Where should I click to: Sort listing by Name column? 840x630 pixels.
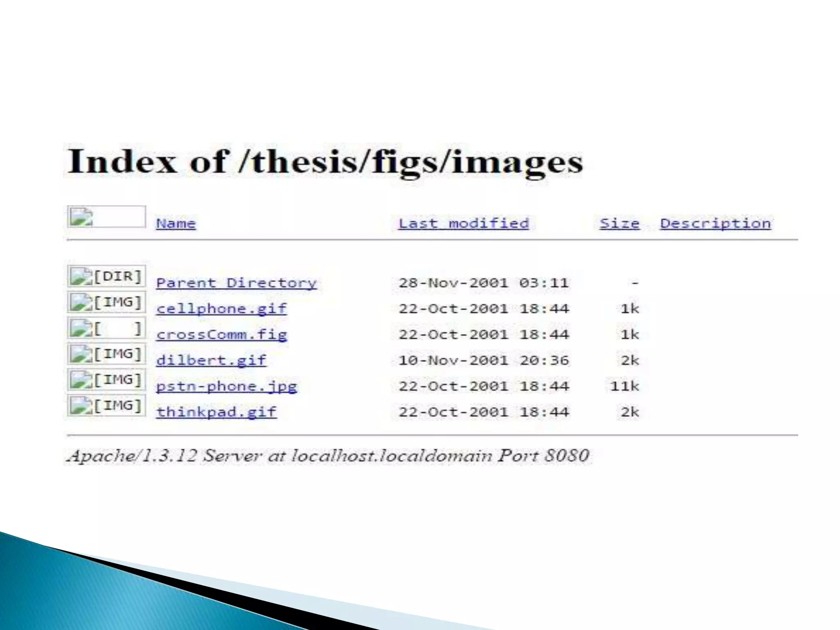point(176,224)
